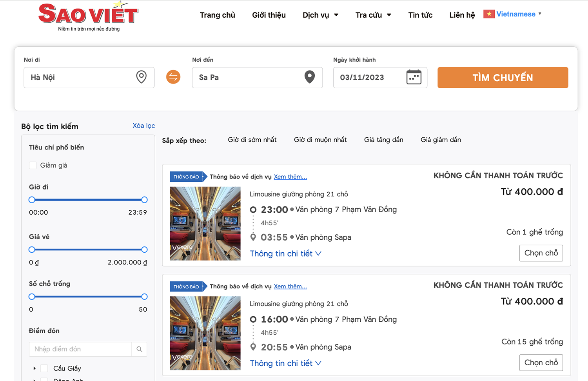Screen dimensions: 588x381
Task: Click the Vietnamese flag icon
Action: click(x=488, y=14)
